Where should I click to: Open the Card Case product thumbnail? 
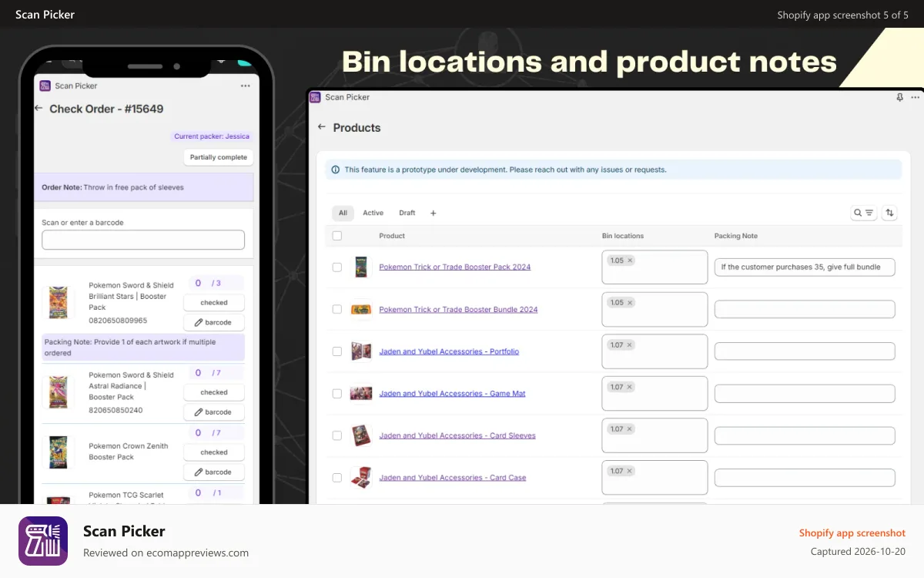[x=361, y=478]
